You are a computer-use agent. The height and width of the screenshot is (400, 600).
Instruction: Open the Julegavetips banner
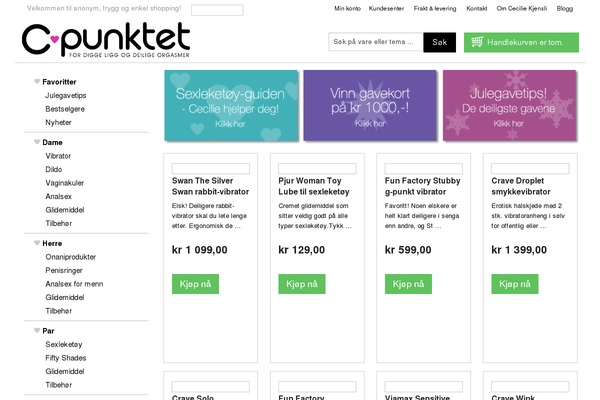tap(509, 105)
